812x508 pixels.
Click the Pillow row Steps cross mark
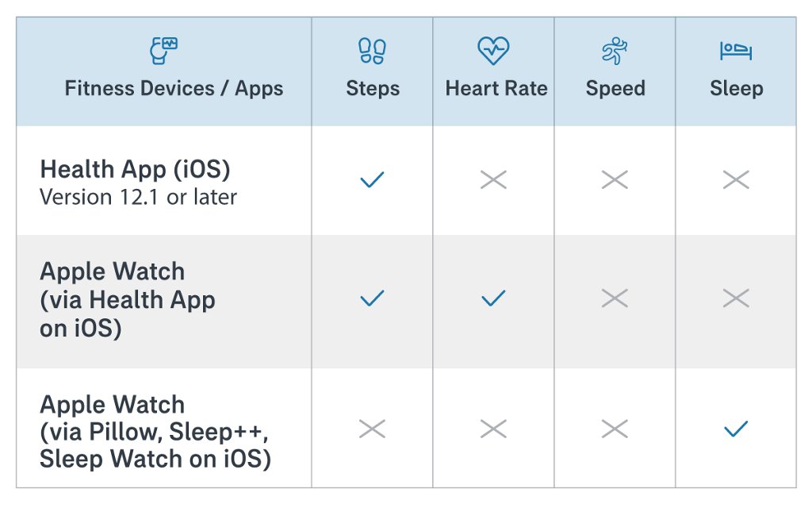tap(372, 429)
